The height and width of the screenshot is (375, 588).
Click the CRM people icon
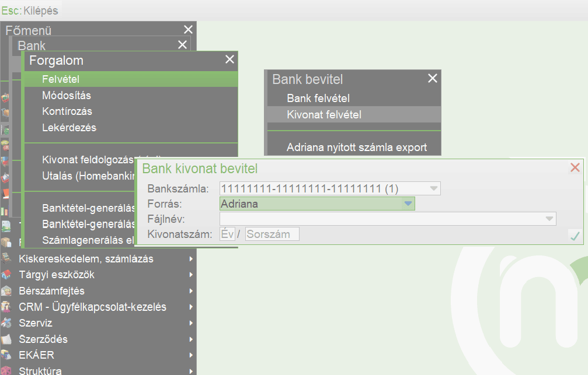pos(6,307)
